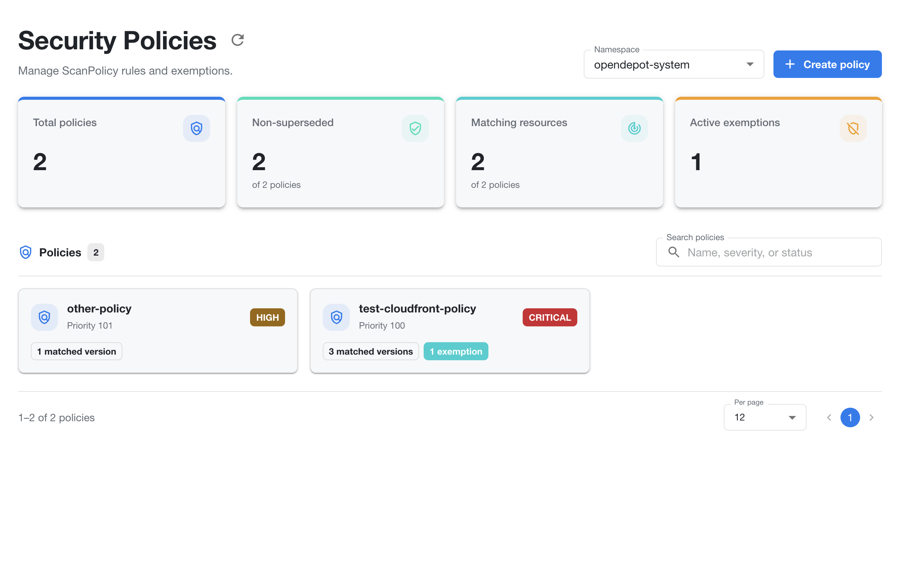Go to the previous page arrow

click(x=829, y=417)
